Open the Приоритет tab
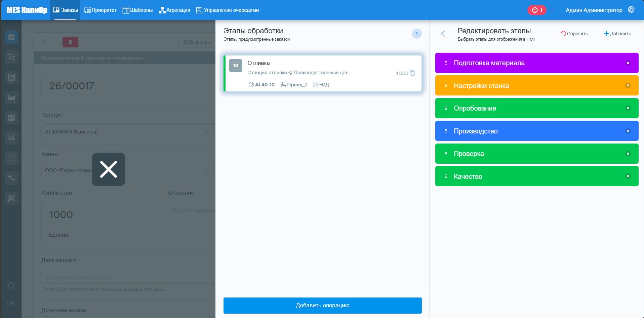This screenshot has width=644, height=318. point(100,10)
